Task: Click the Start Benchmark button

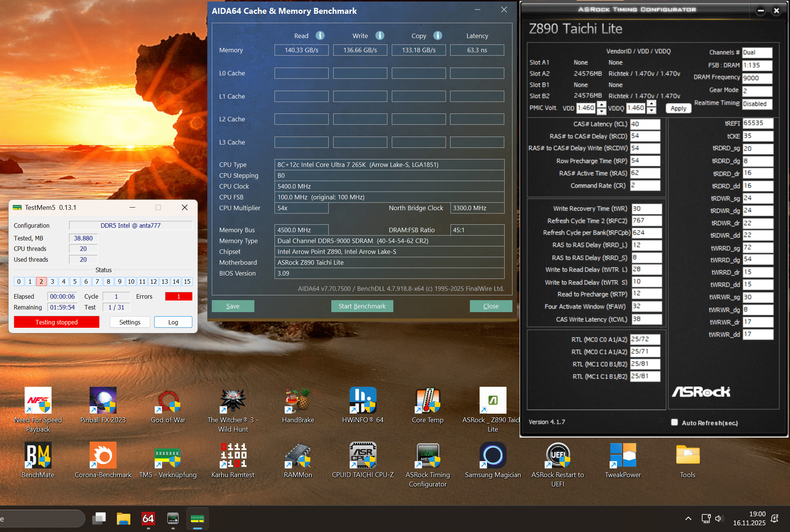Action: [x=362, y=306]
